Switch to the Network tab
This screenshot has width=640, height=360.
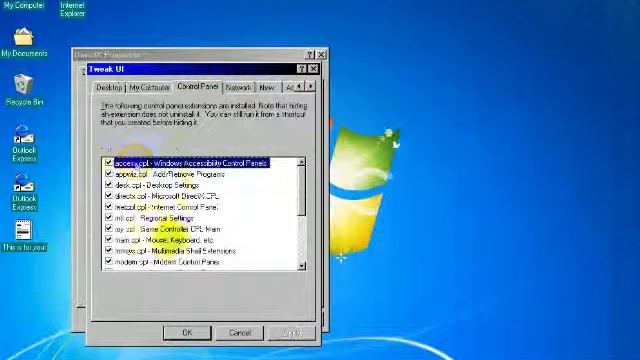click(238, 88)
